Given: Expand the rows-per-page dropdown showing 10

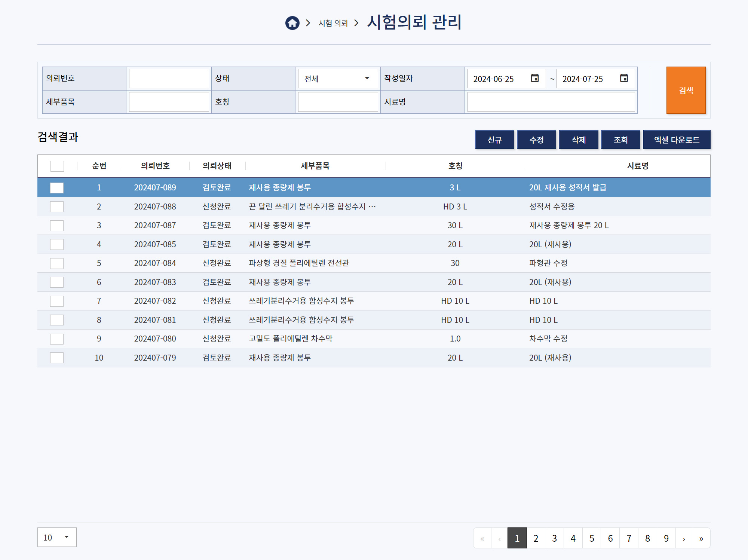Looking at the screenshot, I should pyautogui.click(x=57, y=537).
